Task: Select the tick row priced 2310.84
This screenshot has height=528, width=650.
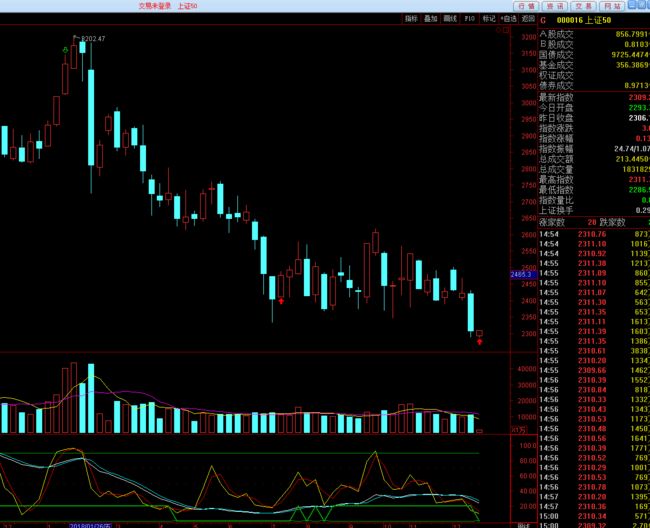Action: tap(594, 390)
